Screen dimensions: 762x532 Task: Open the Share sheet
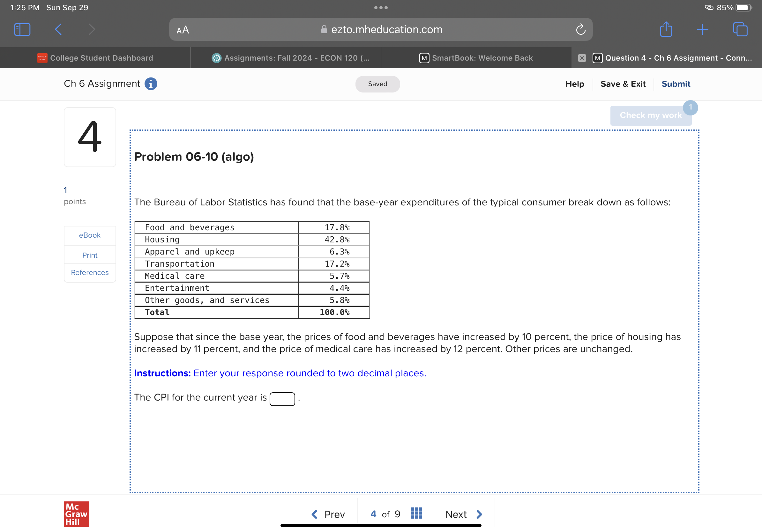point(666,29)
